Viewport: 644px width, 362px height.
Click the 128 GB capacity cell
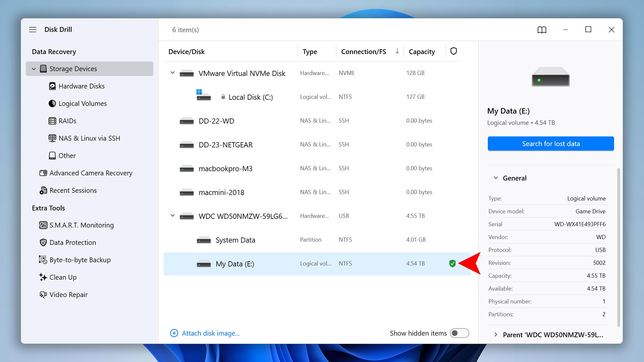click(x=415, y=73)
